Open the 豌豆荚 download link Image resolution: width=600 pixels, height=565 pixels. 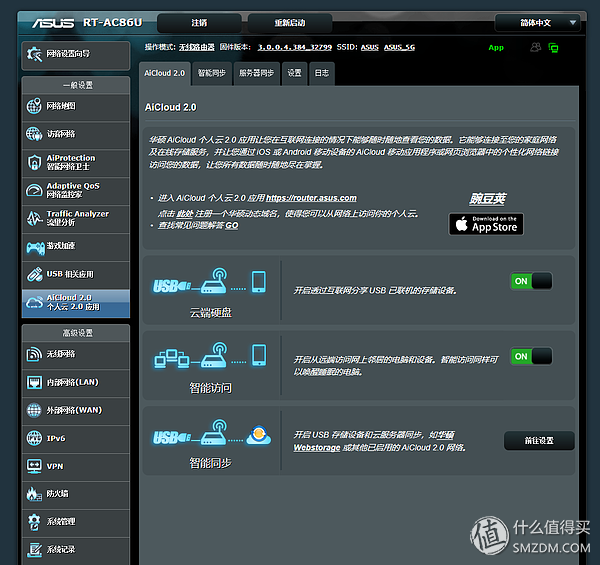[488, 199]
